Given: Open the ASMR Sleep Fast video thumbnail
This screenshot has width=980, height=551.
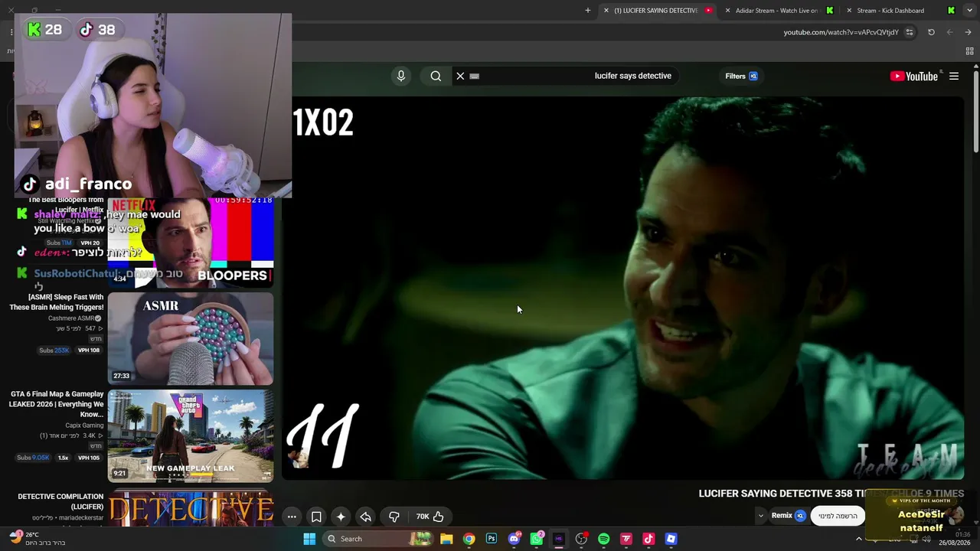Looking at the screenshot, I should (x=191, y=338).
